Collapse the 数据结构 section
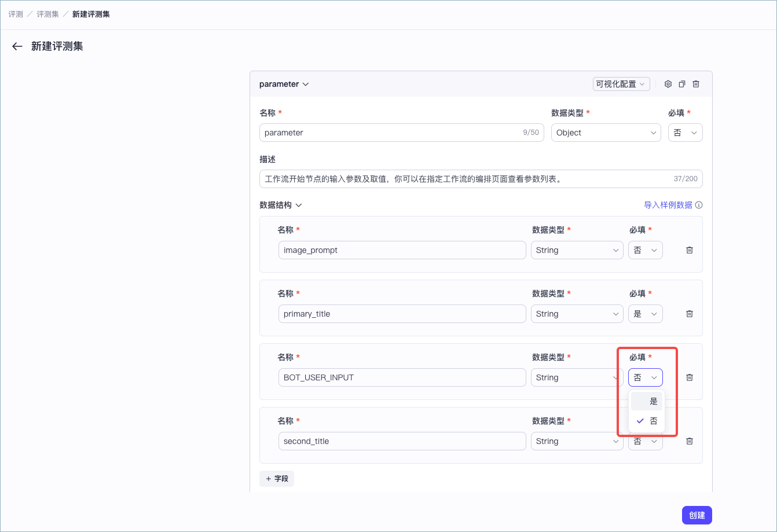 (281, 205)
